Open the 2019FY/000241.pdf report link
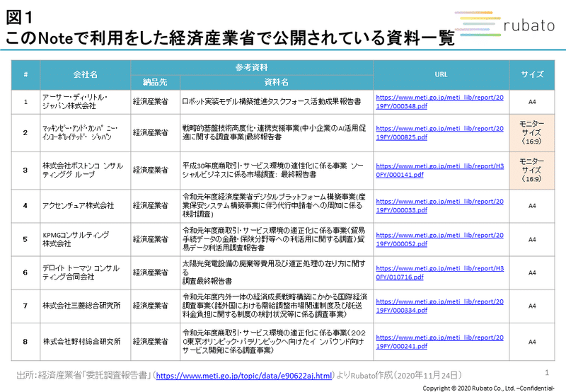566x392 pixels. click(439, 342)
